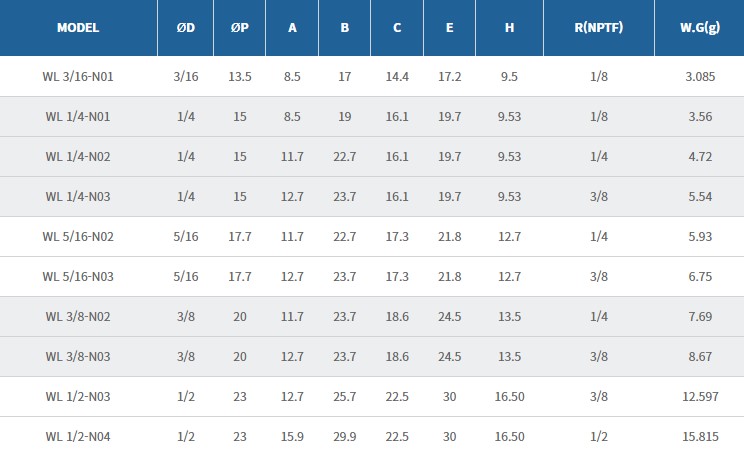Select model WL 3/8-N02
This screenshot has width=744, height=453.
click(x=78, y=316)
